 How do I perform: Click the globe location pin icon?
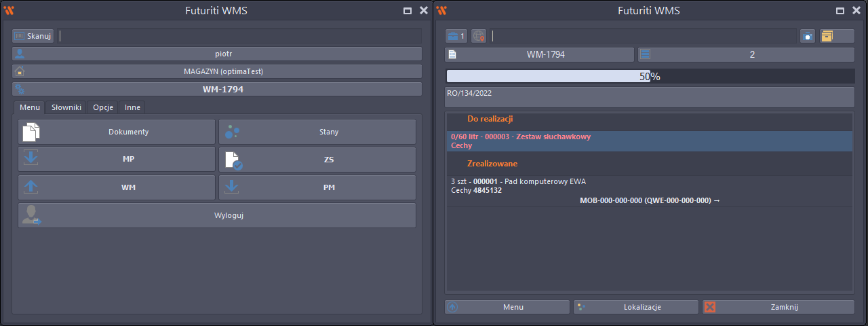pyautogui.click(x=479, y=36)
